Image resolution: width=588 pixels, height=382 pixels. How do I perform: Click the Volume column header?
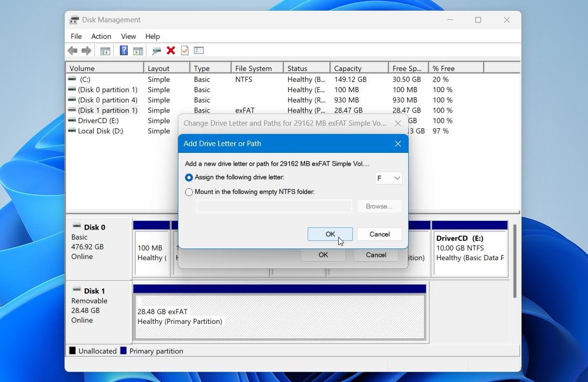coord(104,68)
